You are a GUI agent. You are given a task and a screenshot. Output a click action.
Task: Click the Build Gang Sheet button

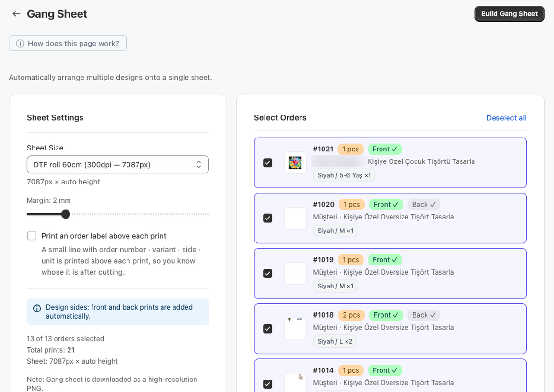click(x=509, y=14)
